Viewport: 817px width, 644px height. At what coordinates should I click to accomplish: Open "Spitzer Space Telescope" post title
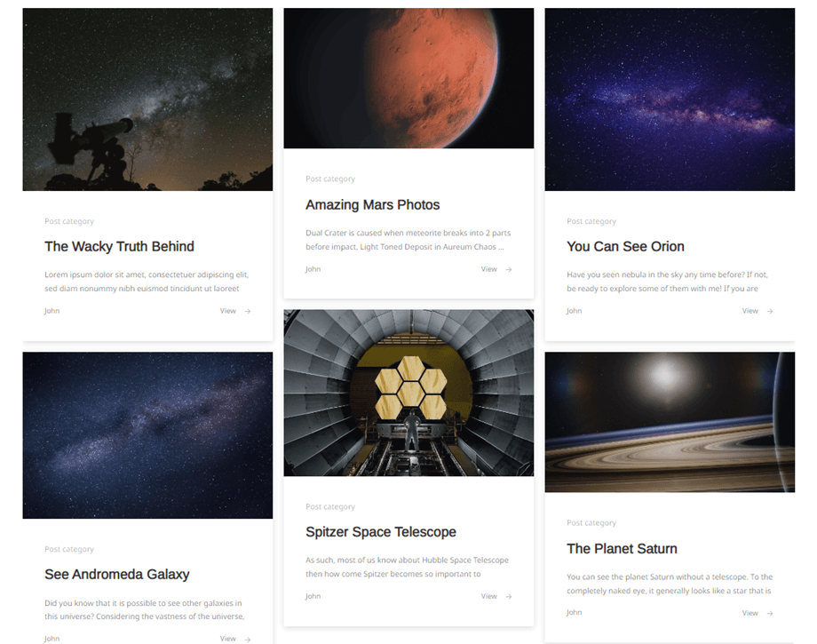click(381, 532)
